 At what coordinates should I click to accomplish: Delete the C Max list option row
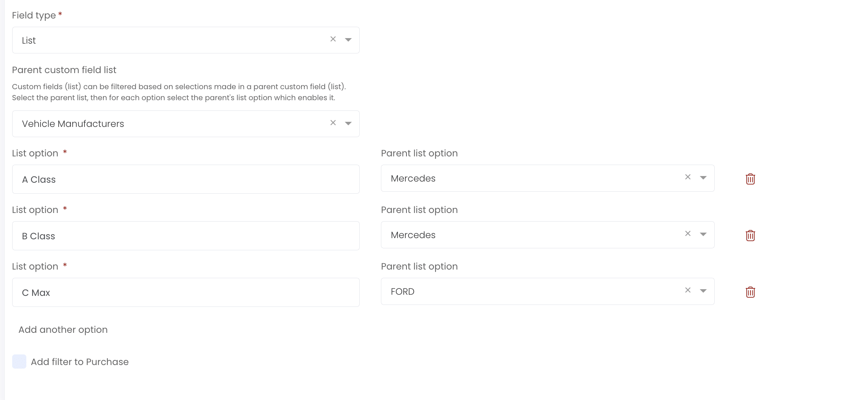[750, 292]
